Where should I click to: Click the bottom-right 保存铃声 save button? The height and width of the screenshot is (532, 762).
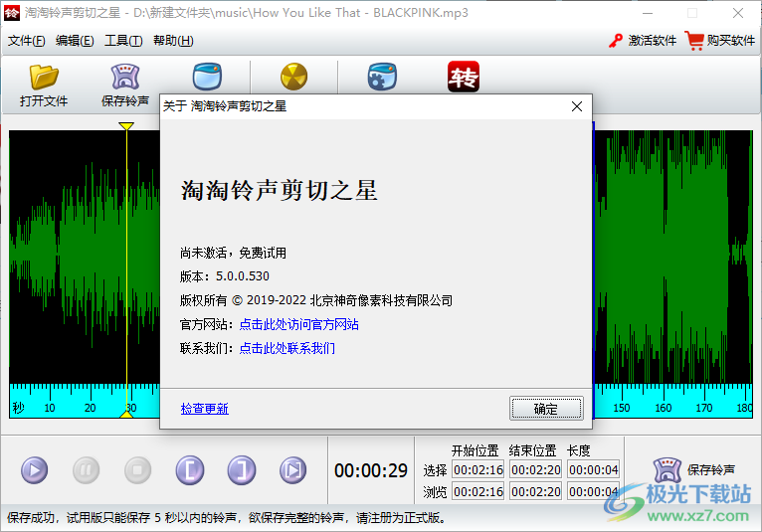click(693, 469)
